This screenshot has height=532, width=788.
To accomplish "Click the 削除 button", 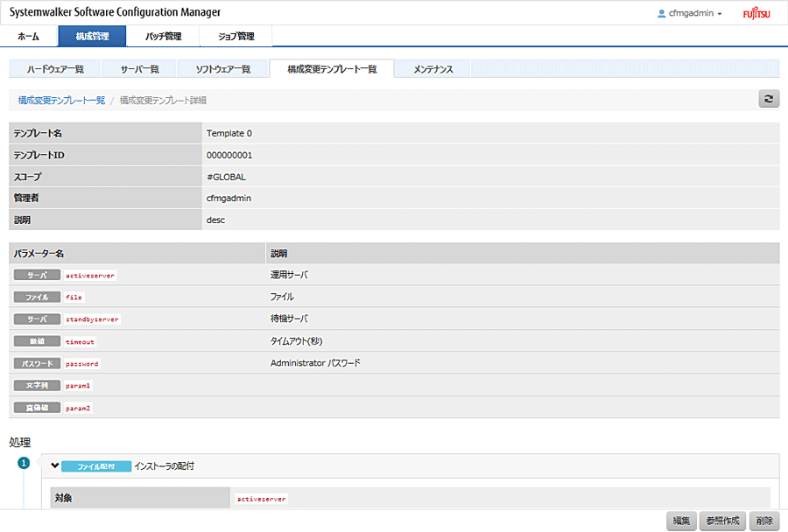I will tap(764, 521).
